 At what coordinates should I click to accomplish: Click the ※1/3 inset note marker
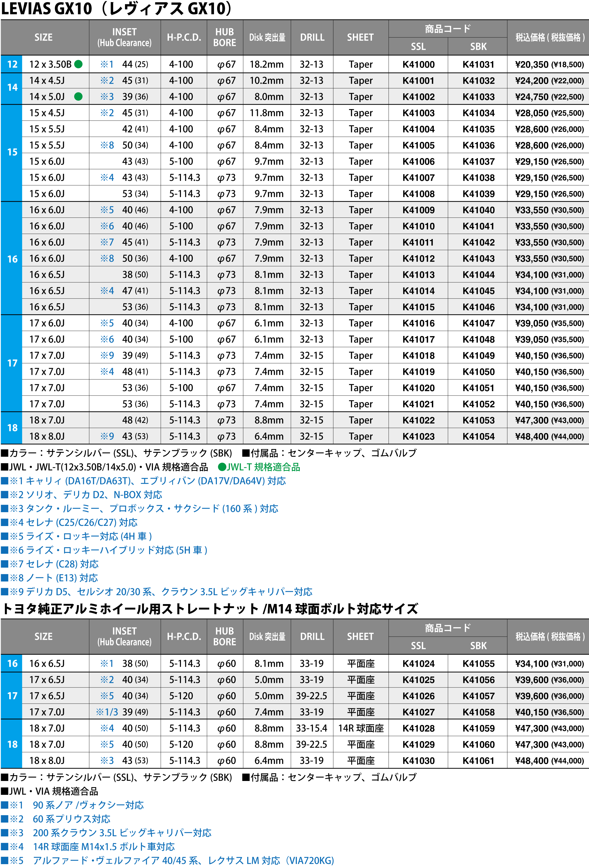[x=107, y=712]
